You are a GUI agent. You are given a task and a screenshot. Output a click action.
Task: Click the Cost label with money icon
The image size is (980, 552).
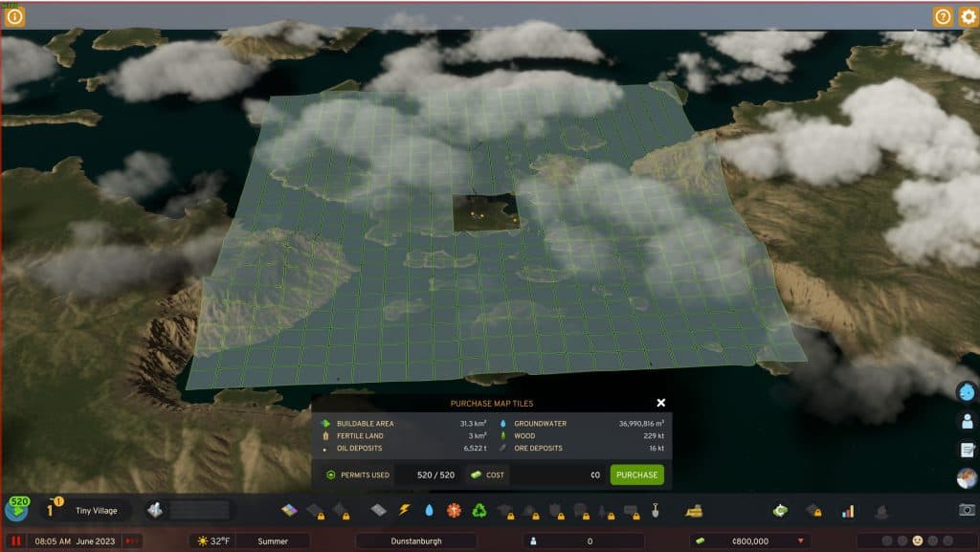tap(487, 475)
